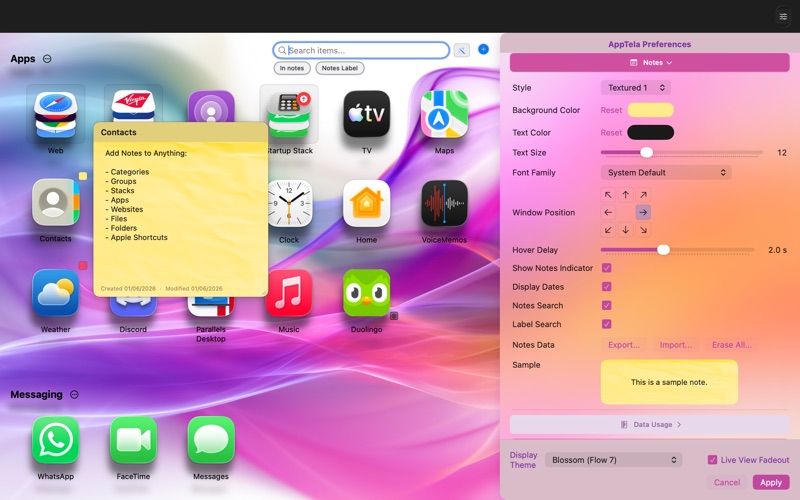Image resolution: width=800 pixels, height=500 pixels.
Task: Set window position to down arrow
Action: coord(626,230)
